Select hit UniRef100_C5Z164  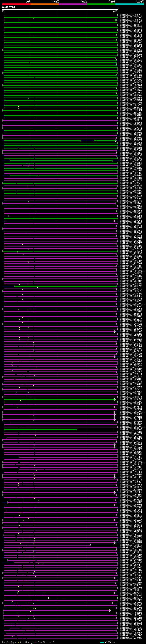point(131,85)
